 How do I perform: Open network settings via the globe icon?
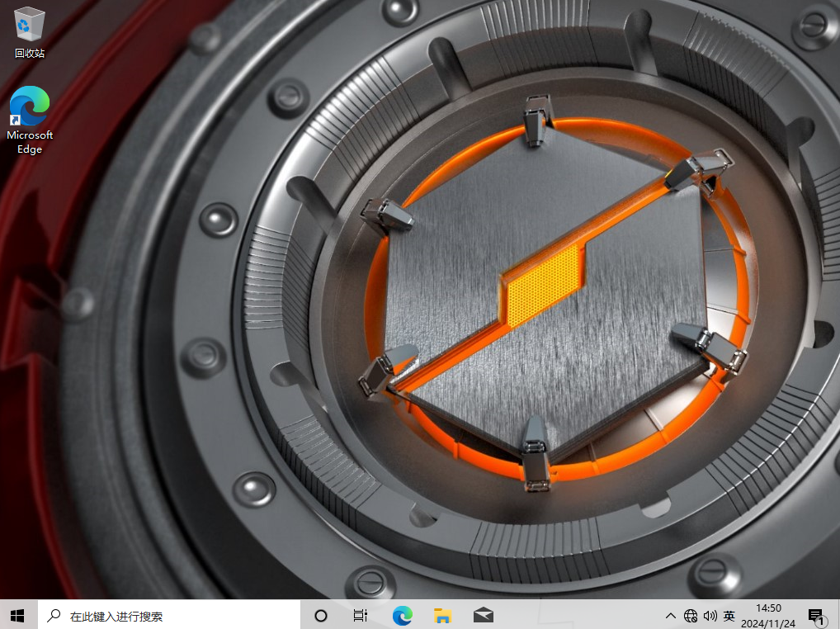(691, 616)
